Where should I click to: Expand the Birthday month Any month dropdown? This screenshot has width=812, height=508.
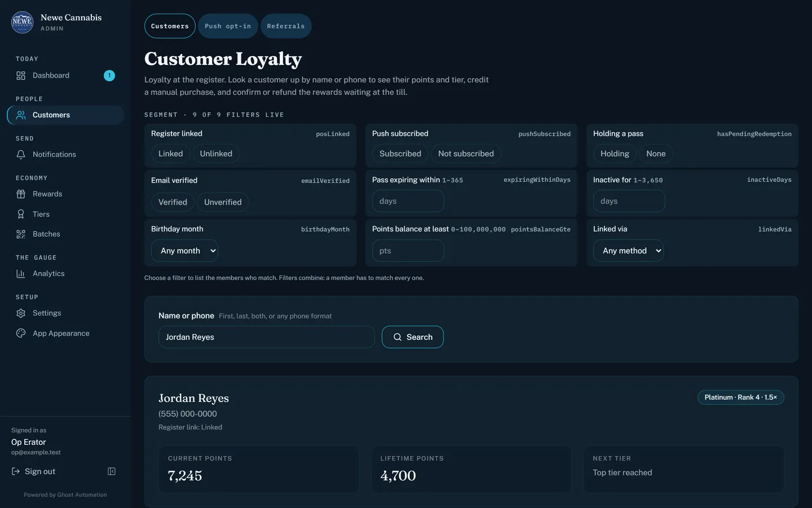click(x=185, y=251)
